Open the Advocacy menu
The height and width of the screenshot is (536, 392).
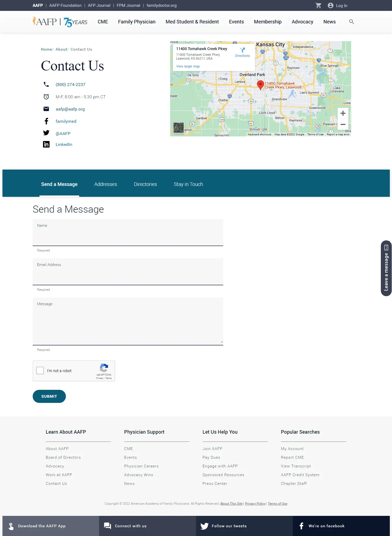[x=302, y=22]
